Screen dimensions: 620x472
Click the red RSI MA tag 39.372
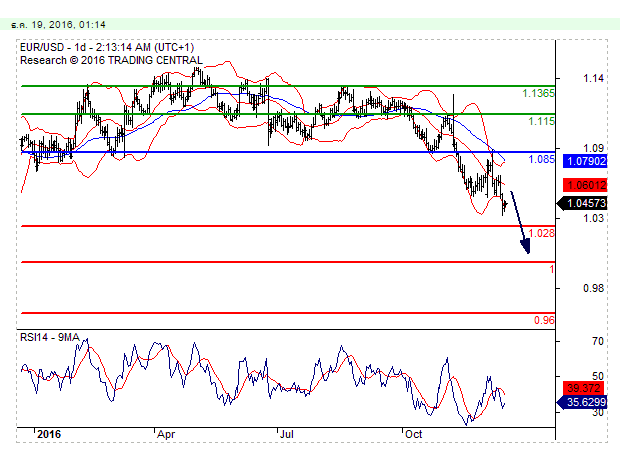tap(585, 388)
